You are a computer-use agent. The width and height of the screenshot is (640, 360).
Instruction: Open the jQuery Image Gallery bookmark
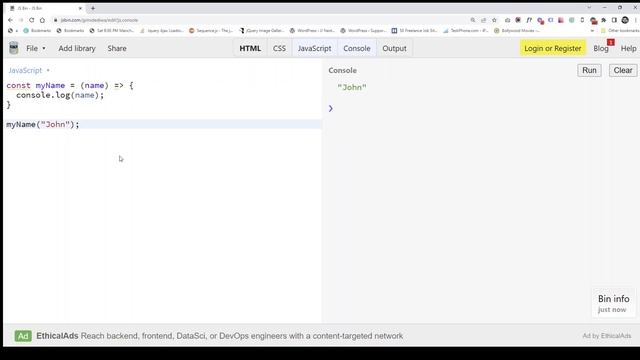click(261, 31)
